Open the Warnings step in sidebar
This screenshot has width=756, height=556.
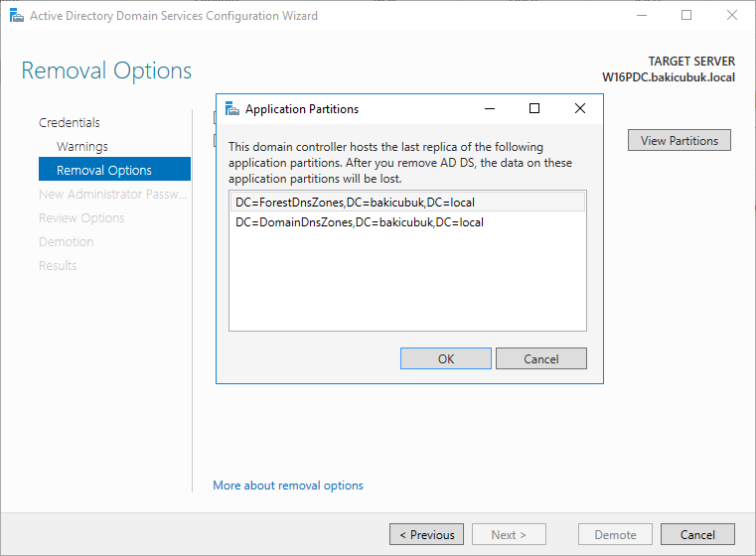[82, 147]
